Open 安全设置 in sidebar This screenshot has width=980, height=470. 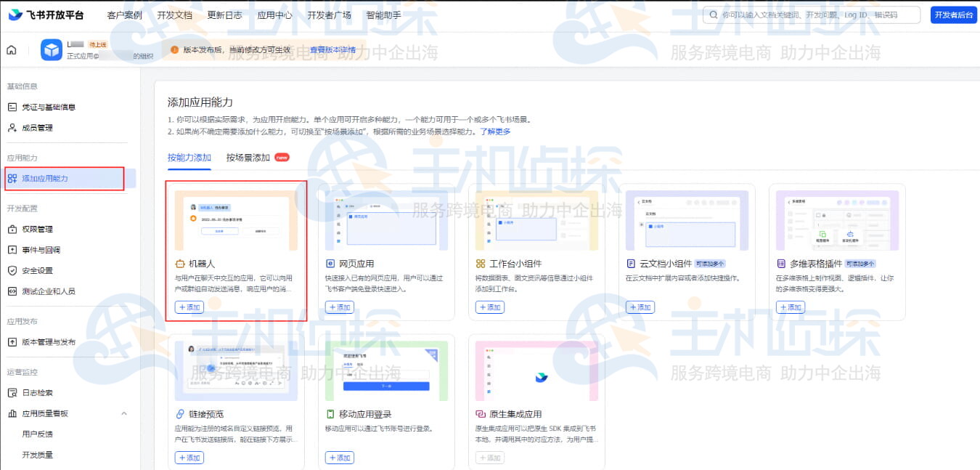coord(37,270)
